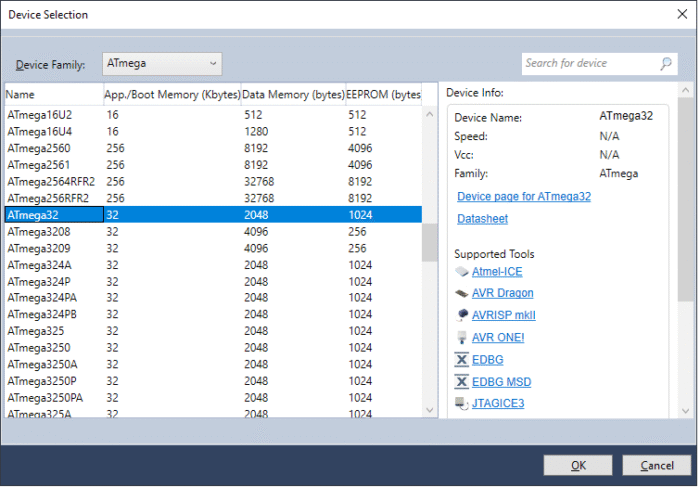Click Device Info scroll down arrow
Image resolution: width=700 pixels, height=487 pixels.
tap(685, 411)
